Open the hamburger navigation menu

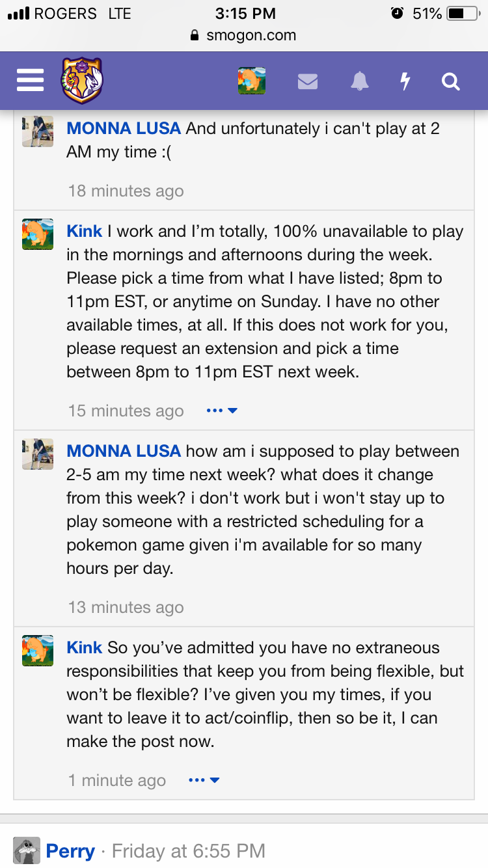[x=30, y=81]
